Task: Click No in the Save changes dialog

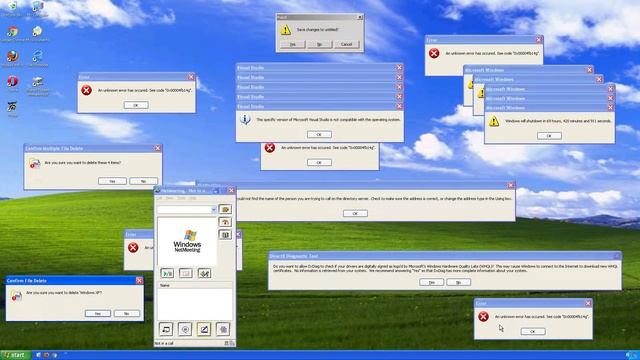Action: [320, 44]
